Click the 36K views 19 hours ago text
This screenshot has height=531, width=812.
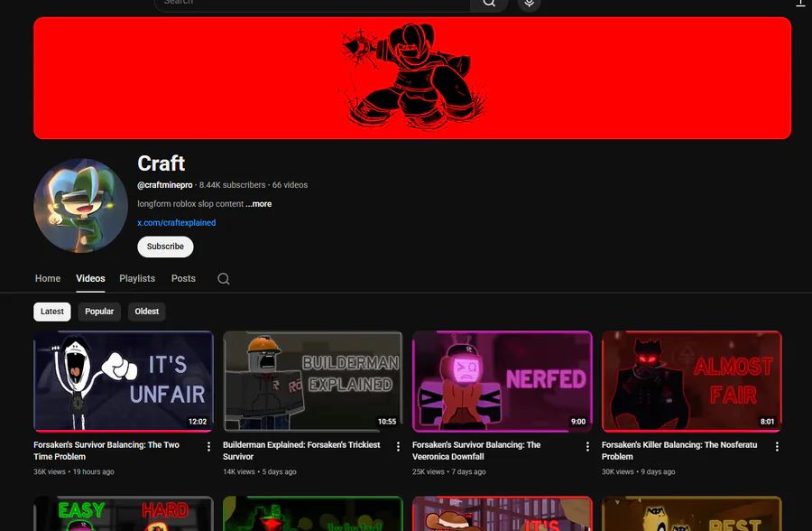click(74, 472)
